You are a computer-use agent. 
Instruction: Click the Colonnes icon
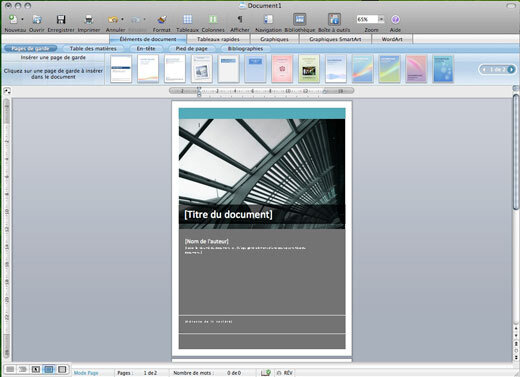pos(213,19)
